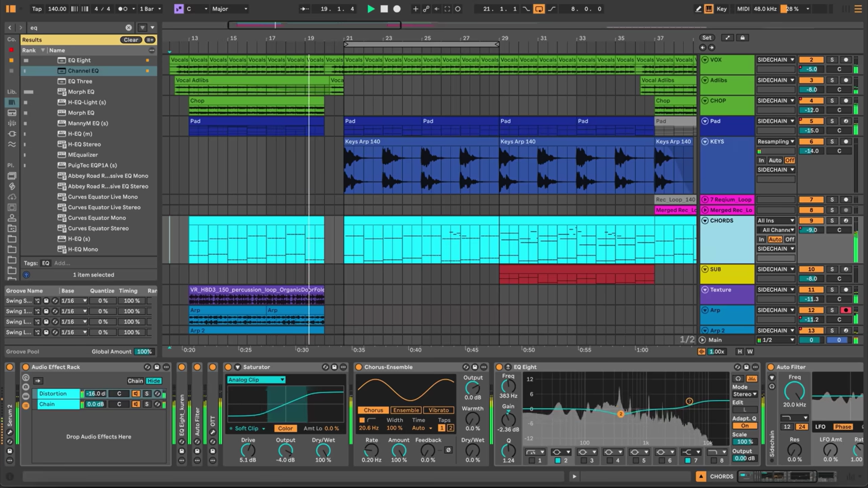
Task: Toggle VOX track activator number 2
Action: [811, 60]
